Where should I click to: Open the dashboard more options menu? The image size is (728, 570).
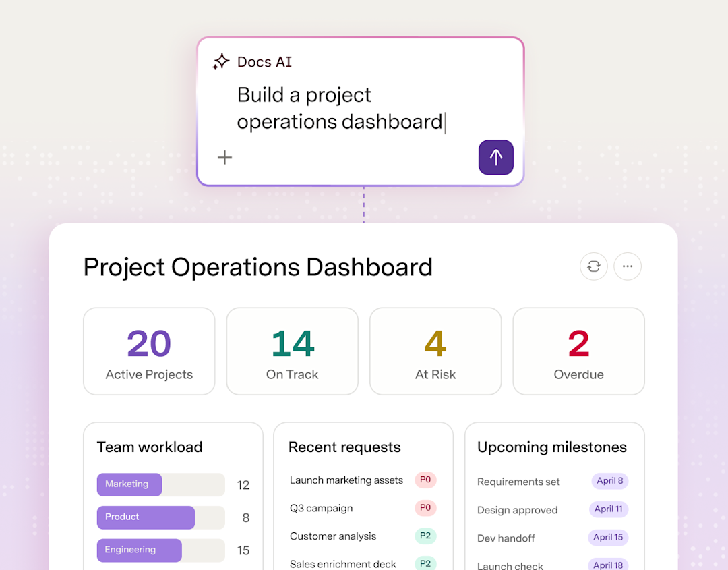pos(628,266)
